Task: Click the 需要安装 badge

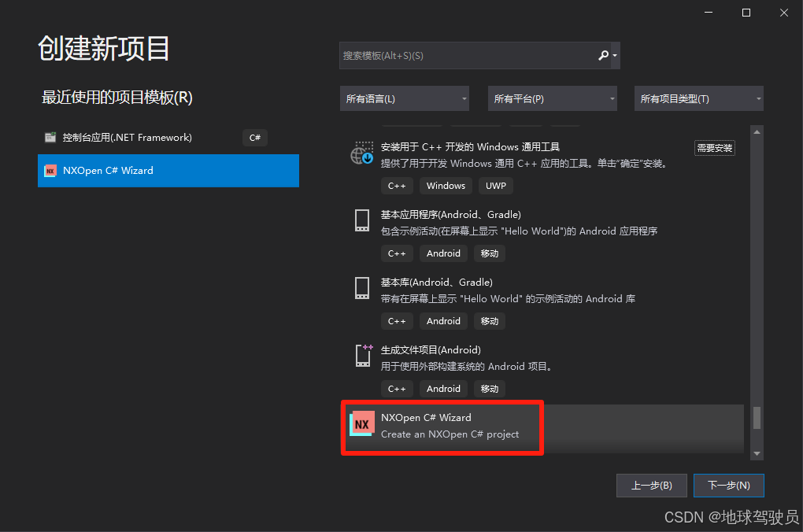Action: (714, 148)
